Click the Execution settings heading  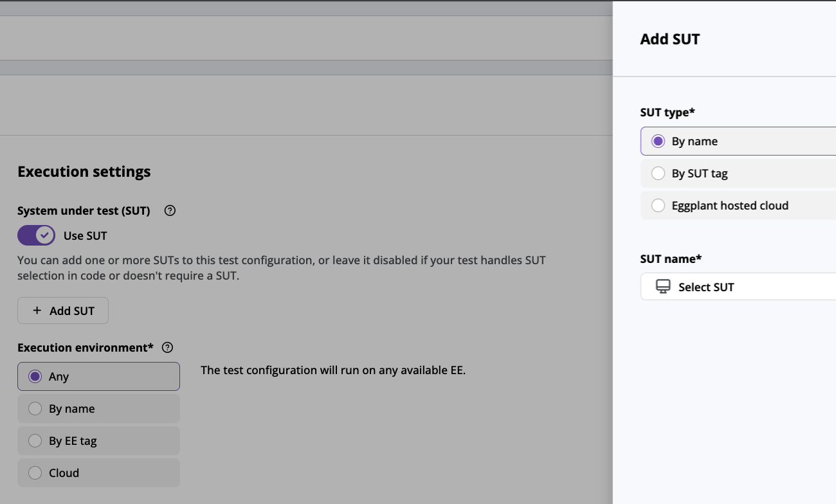84,172
